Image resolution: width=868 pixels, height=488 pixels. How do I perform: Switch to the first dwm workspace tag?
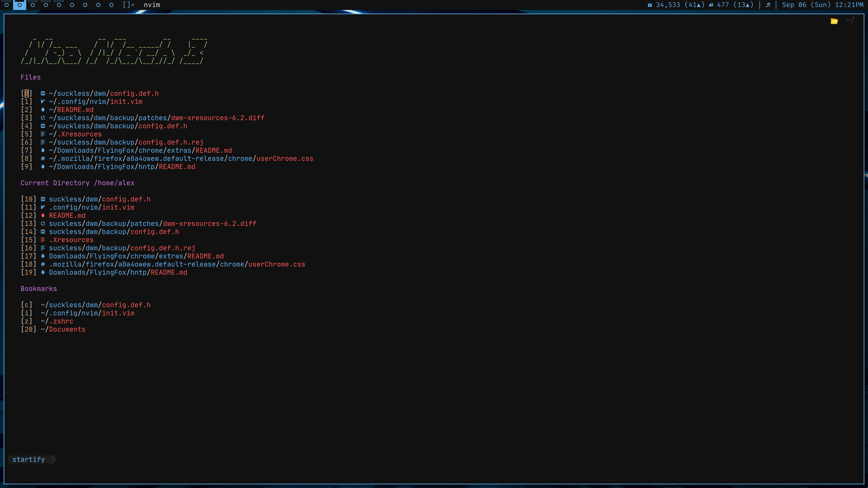coord(6,5)
